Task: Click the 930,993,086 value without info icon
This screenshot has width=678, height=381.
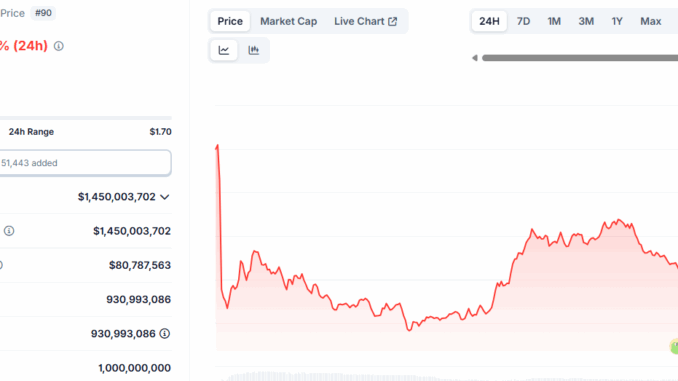Action: click(138, 299)
